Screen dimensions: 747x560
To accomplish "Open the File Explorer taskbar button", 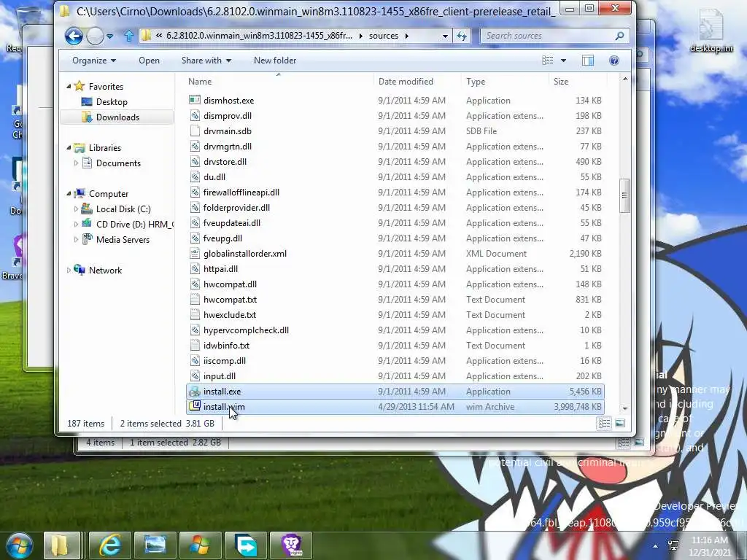I will click(x=62, y=545).
